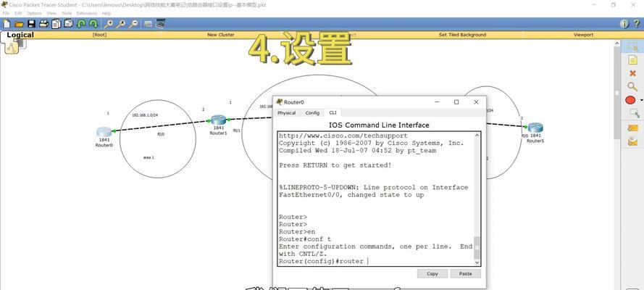Activate the Select tool in sidebar
The image size is (644, 290).
[632, 47]
